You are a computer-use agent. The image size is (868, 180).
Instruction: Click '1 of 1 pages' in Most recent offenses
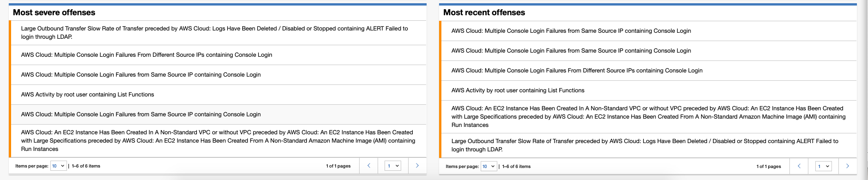click(769, 167)
